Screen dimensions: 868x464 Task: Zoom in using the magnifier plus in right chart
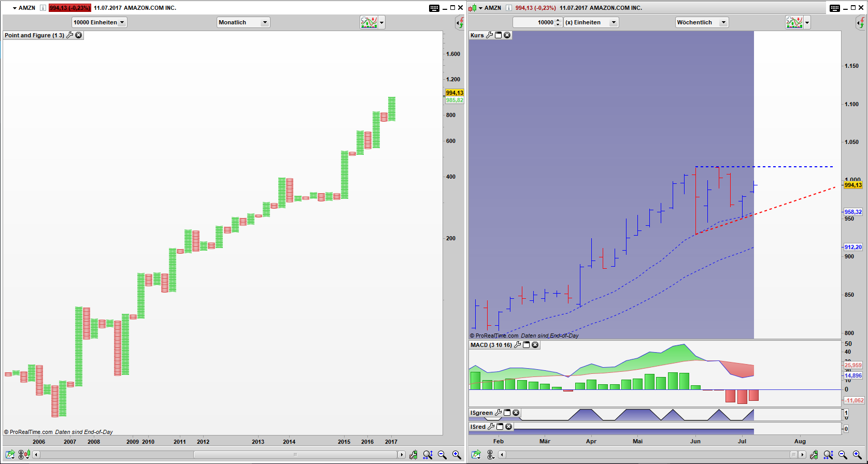[857, 455]
